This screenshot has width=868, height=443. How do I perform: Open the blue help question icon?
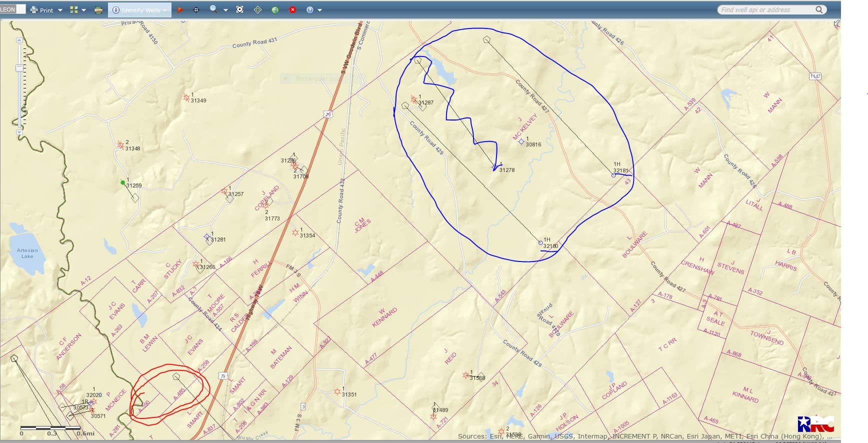pos(309,10)
